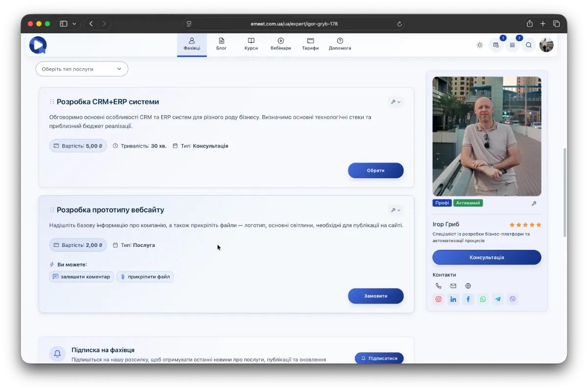588x391 pixels.
Task: Open the website globe contact icon
Action: click(468, 286)
